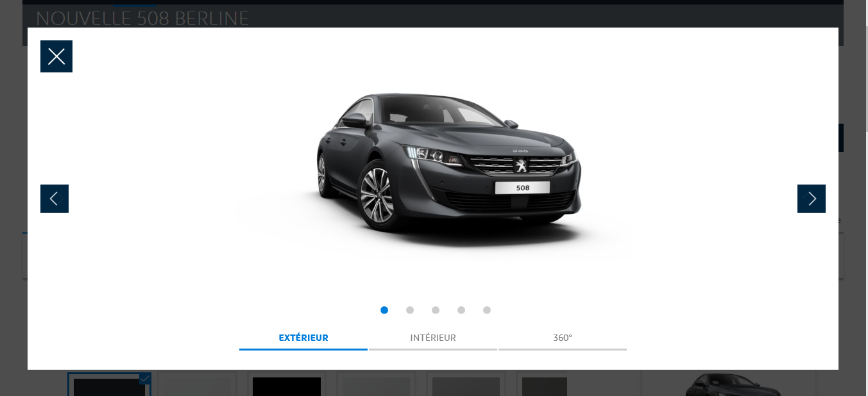Jump to the third carousel dot
Screen dimensions: 868x396
(x=436, y=310)
